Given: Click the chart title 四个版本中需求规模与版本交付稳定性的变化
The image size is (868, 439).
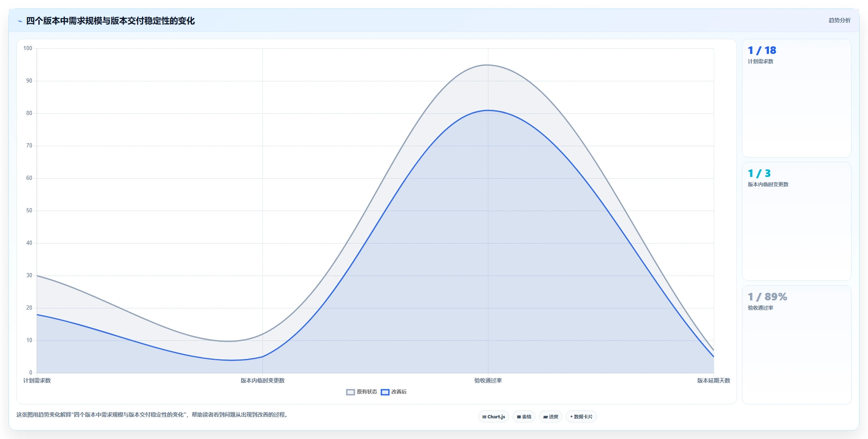Looking at the screenshot, I should pyautogui.click(x=110, y=21).
